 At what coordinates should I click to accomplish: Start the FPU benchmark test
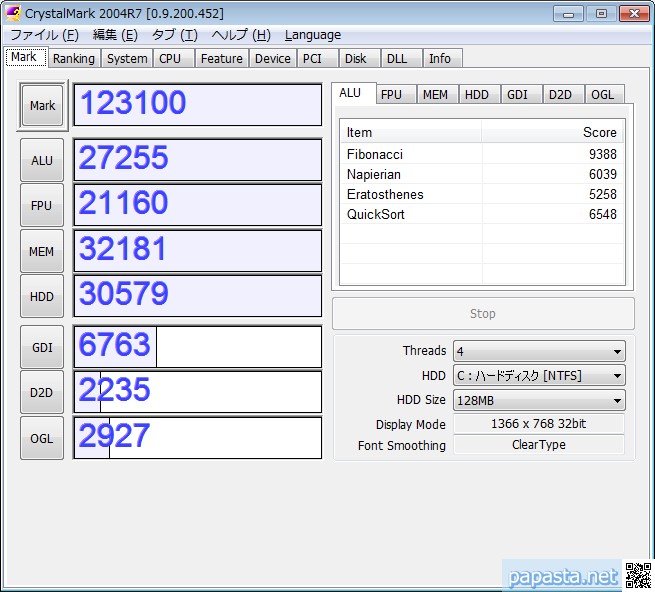pyautogui.click(x=42, y=205)
